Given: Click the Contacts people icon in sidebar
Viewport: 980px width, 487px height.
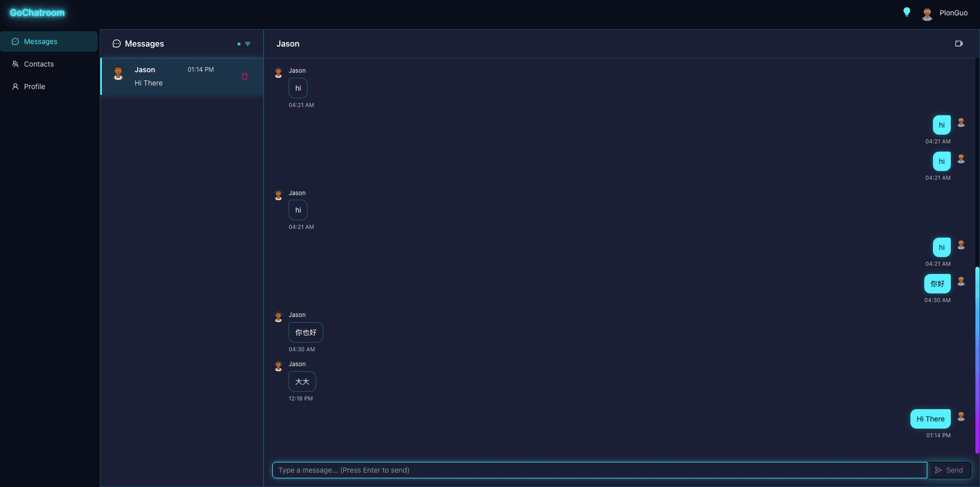Looking at the screenshot, I should [x=15, y=64].
